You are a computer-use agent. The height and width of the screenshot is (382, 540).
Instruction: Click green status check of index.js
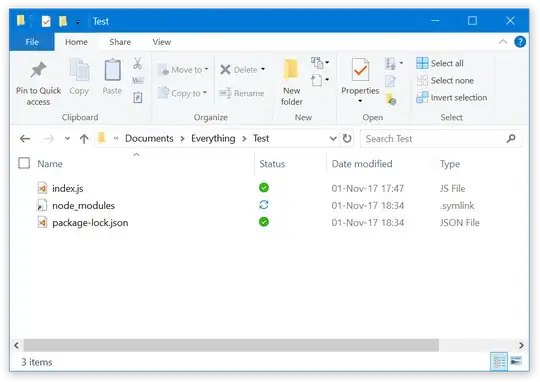tap(264, 188)
